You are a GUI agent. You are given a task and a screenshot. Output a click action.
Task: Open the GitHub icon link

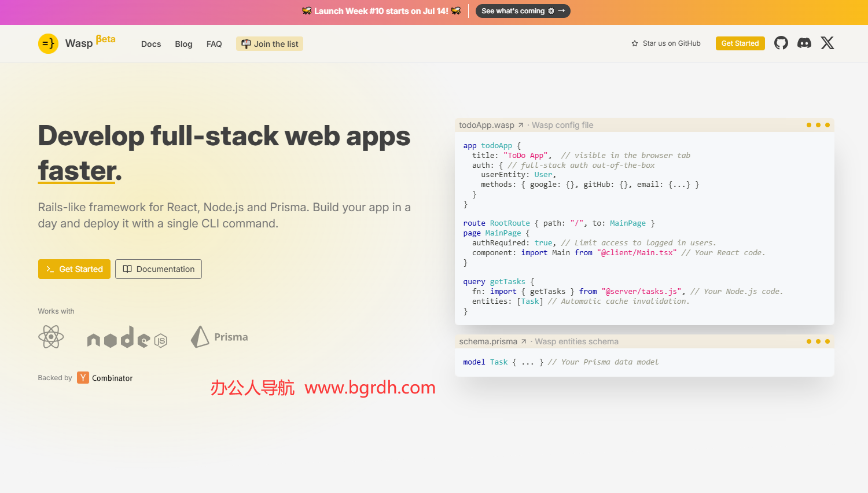(x=781, y=43)
